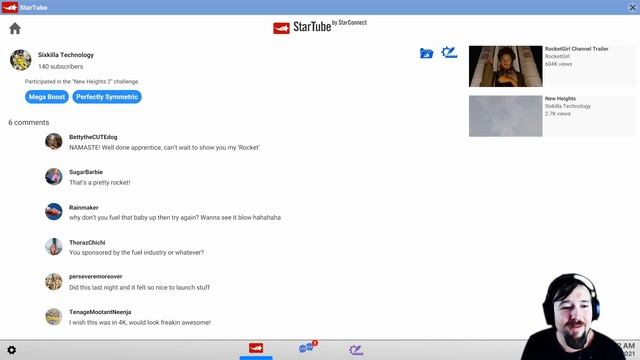Click username SugarBarbie

point(86,172)
